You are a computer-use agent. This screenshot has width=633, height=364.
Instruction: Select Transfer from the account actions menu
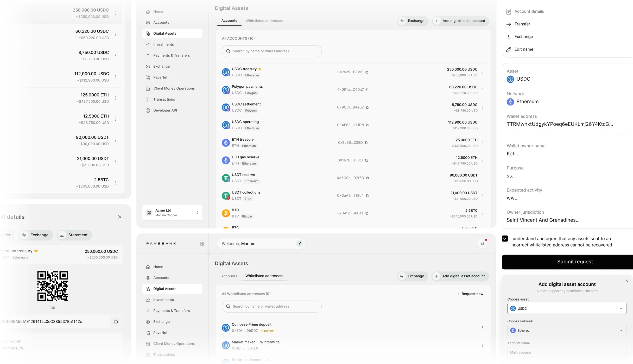click(522, 24)
